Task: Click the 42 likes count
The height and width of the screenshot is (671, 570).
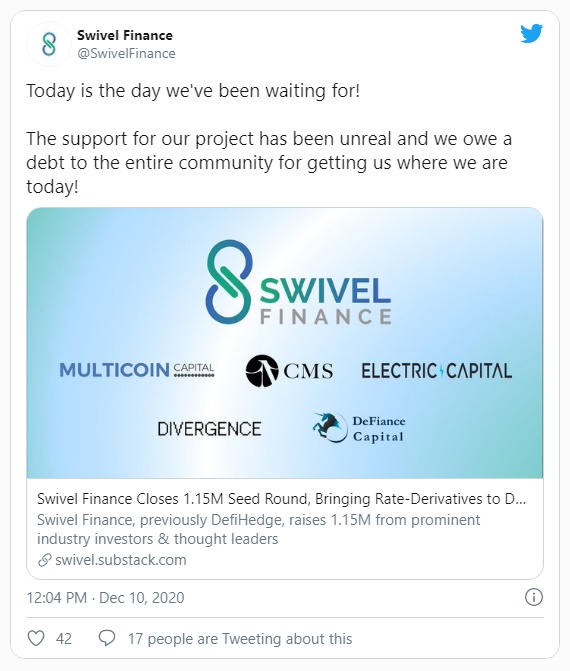Action: pyautogui.click(x=64, y=638)
